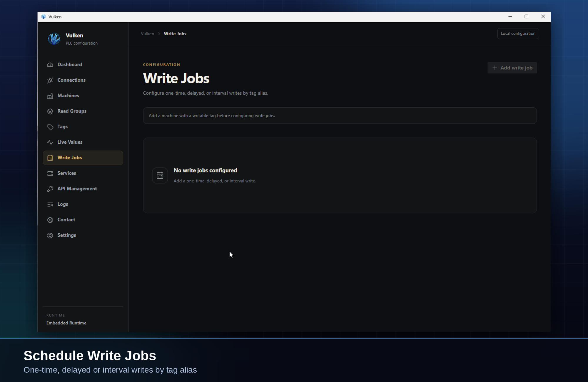Click the Logs search-list icon
This screenshot has width=588, height=382.
click(x=50, y=205)
